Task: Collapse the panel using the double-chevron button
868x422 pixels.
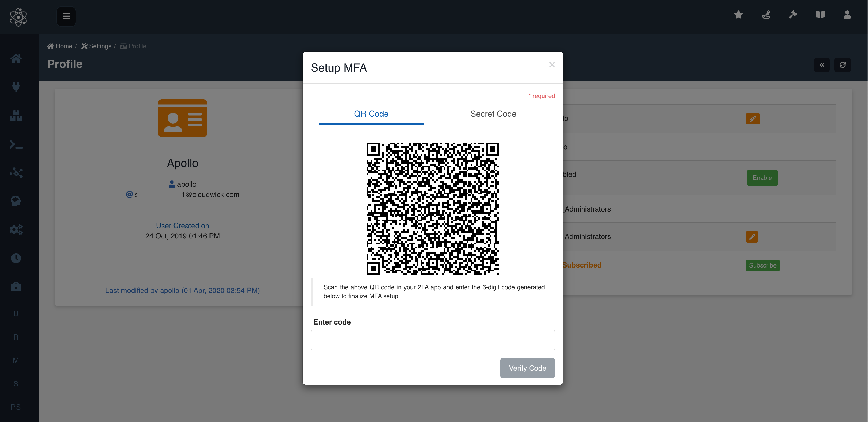Action: click(x=822, y=65)
